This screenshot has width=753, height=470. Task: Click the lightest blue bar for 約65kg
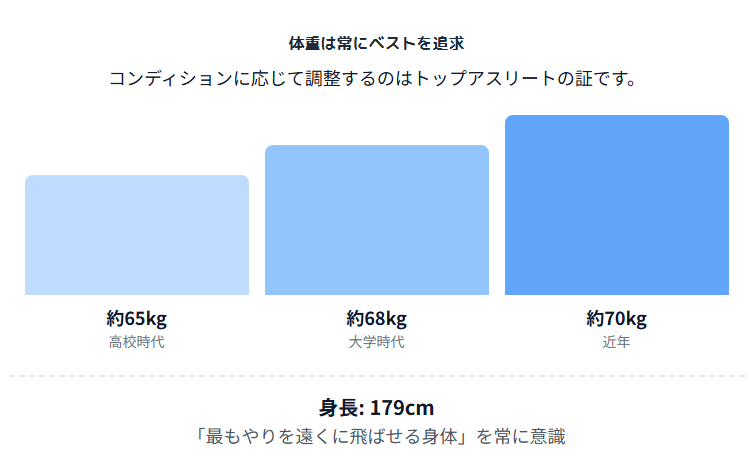pyautogui.click(x=137, y=235)
